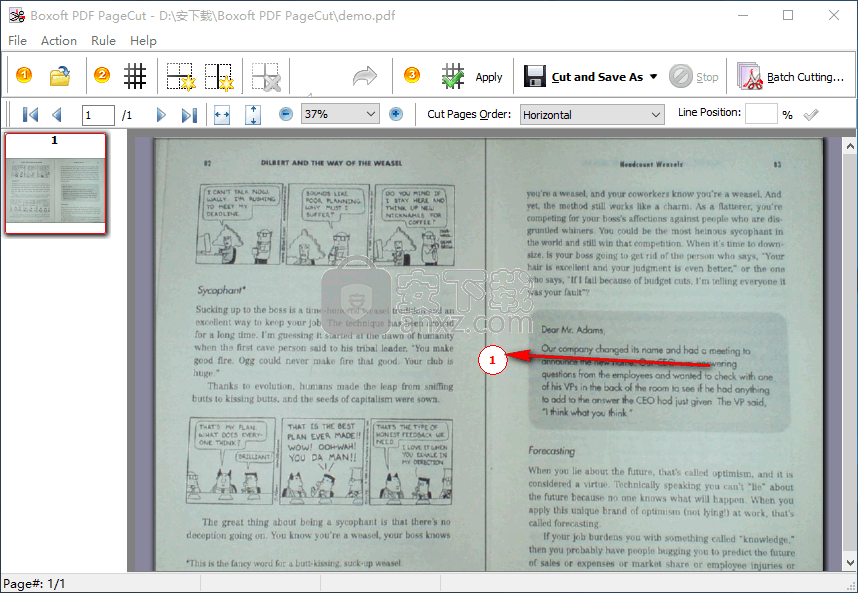Select the page 1 thumbnail
The width and height of the screenshot is (858, 593).
click(x=55, y=183)
